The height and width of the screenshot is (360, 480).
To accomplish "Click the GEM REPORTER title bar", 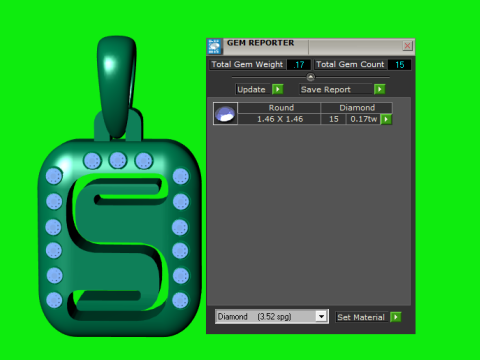I will (x=312, y=47).
